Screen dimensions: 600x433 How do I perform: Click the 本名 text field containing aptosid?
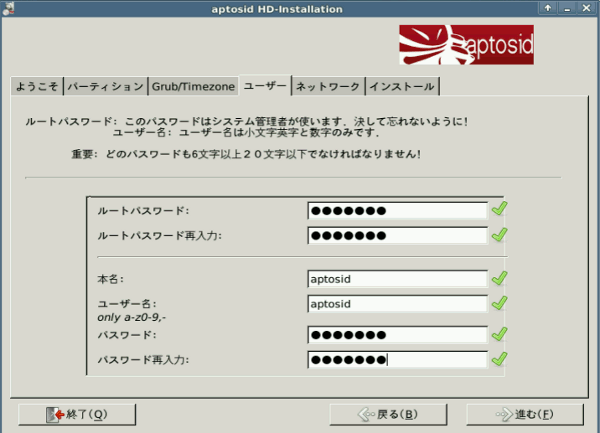point(397,279)
